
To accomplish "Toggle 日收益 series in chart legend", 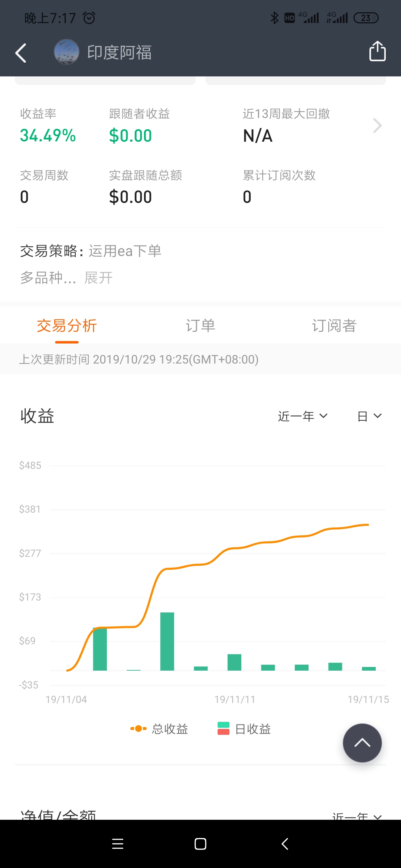I will (244, 729).
